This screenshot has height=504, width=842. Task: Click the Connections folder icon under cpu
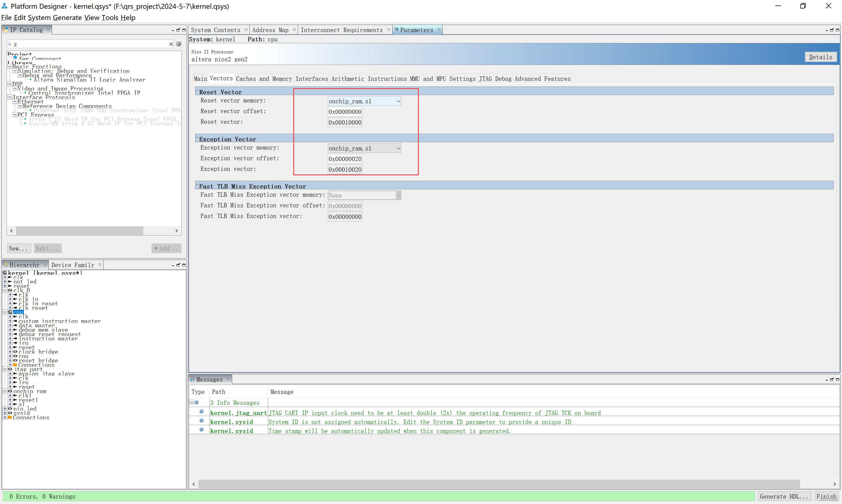pos(15,365)
